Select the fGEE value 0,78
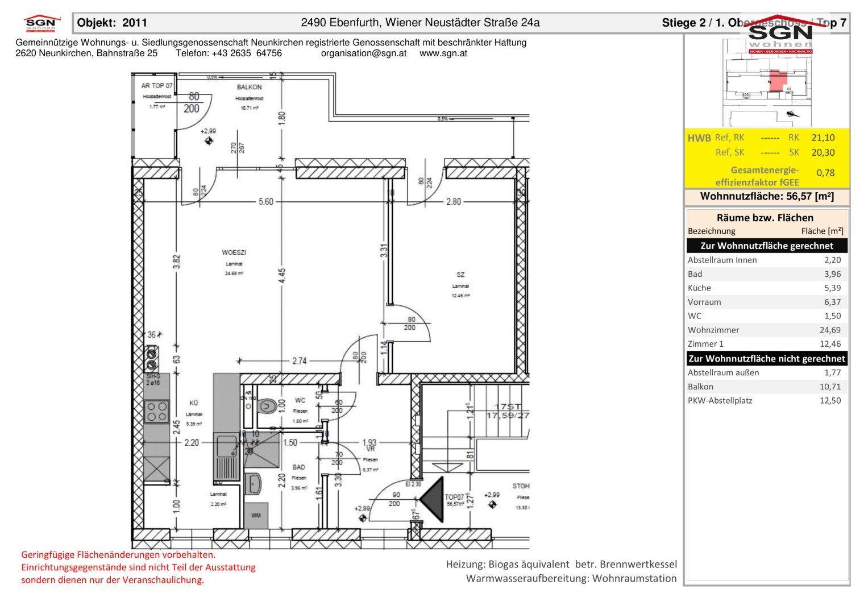Viewport: 868px width, 614px height. (x=825, y=172)
